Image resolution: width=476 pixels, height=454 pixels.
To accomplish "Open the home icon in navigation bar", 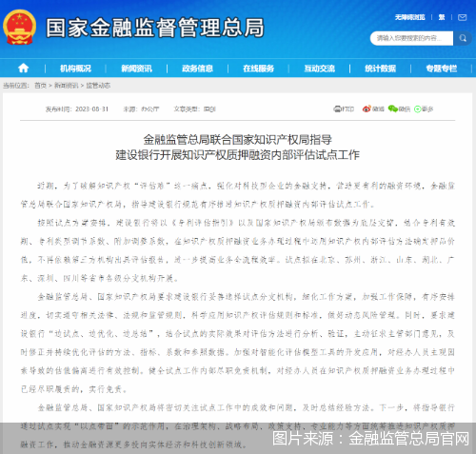I will 24,68.
